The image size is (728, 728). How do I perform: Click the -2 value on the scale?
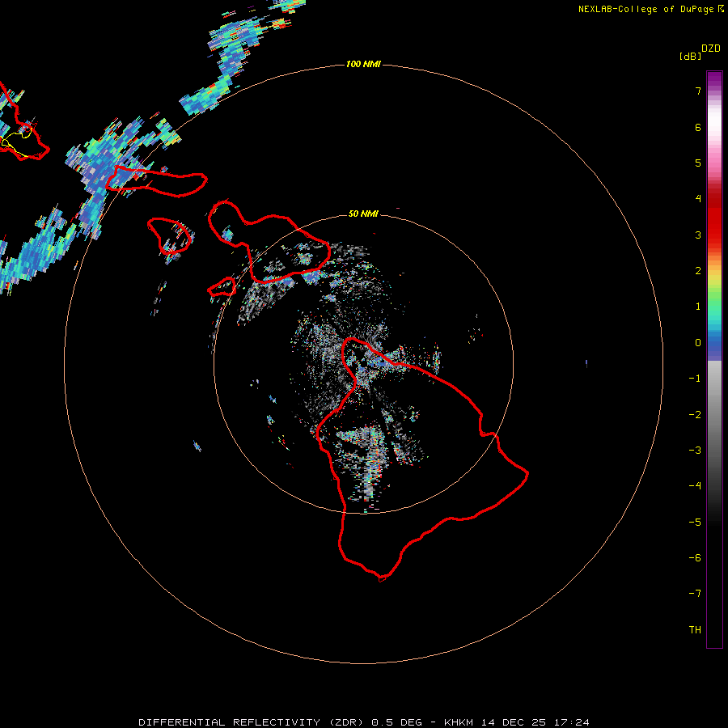(695, 415)
